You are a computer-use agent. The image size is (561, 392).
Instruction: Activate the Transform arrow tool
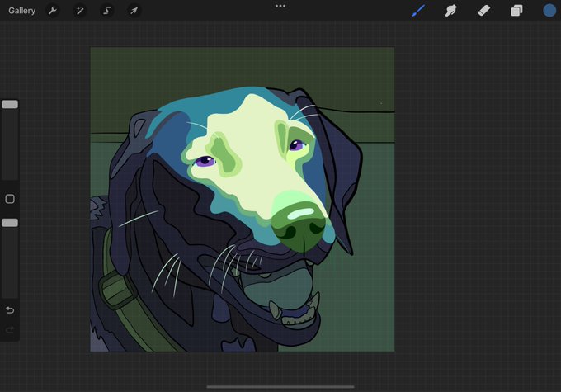point(134,11)
